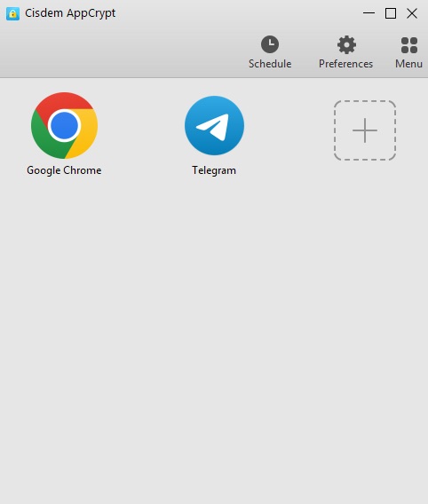
Task: Click the Telegram label text
Action: 214,170
